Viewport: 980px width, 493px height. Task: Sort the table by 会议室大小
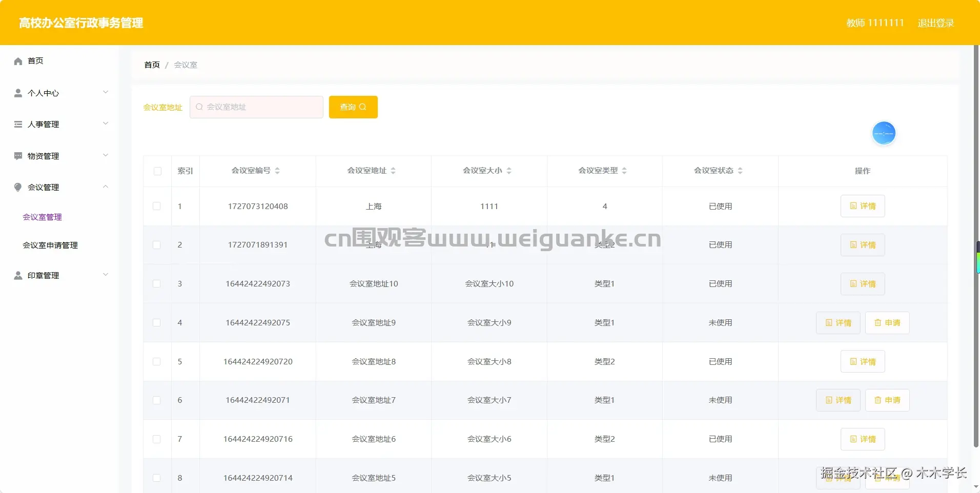(x=509, y=171)
